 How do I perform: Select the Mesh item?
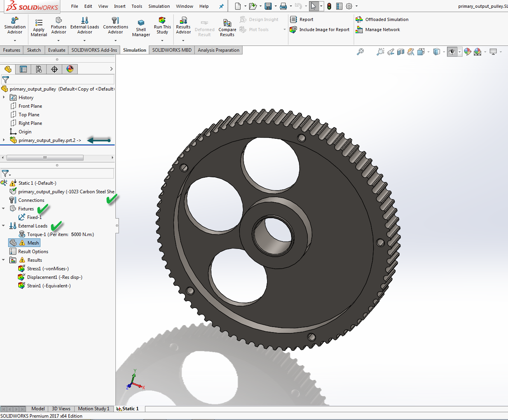click(24, 243)
